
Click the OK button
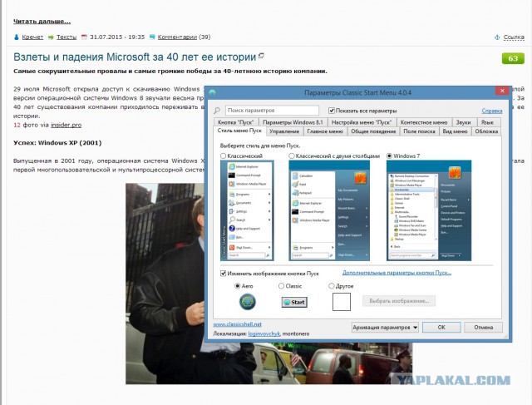(x=441, y=328)
